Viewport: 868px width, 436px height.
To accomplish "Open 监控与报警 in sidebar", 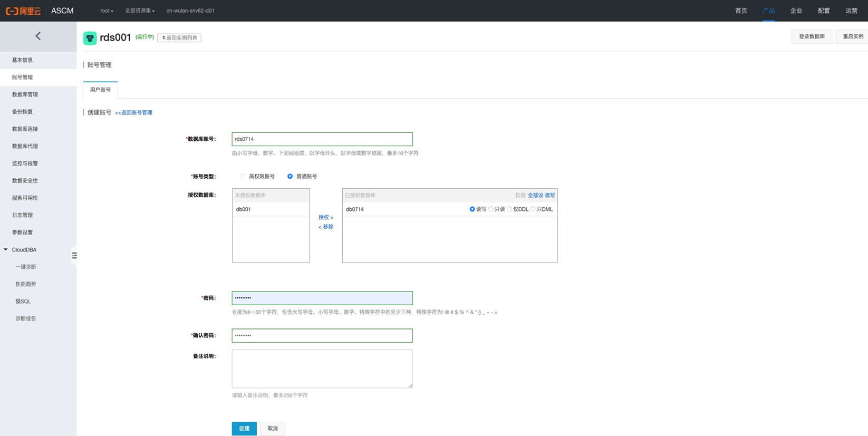I will (38, 163).
